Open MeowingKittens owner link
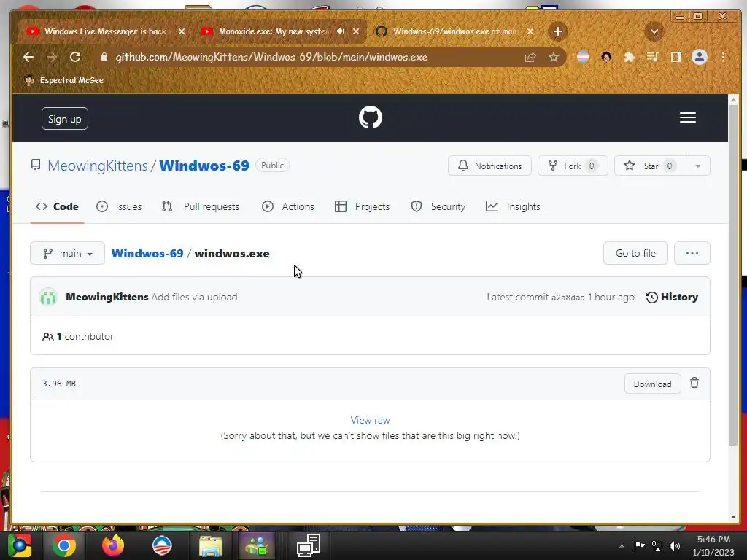This screenshot has height=560, width=747. (98, 166)
